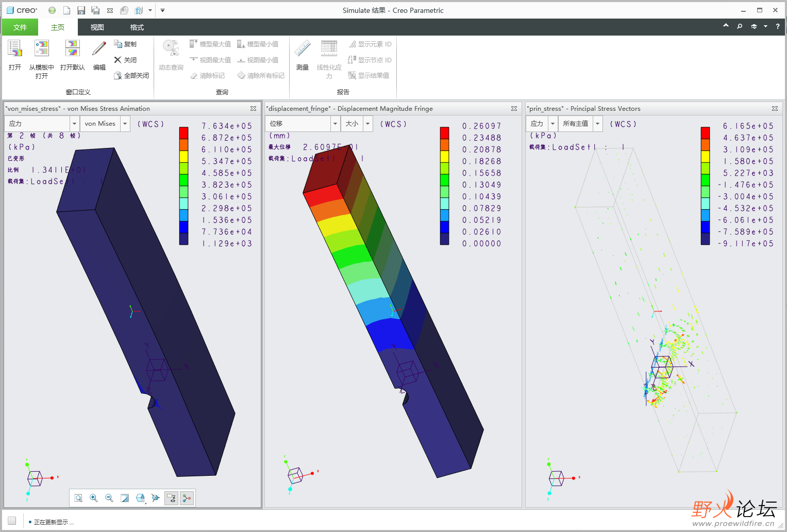Click the Repaint icon in graphics toolbar
787x532 pixels.
[125, 498]
